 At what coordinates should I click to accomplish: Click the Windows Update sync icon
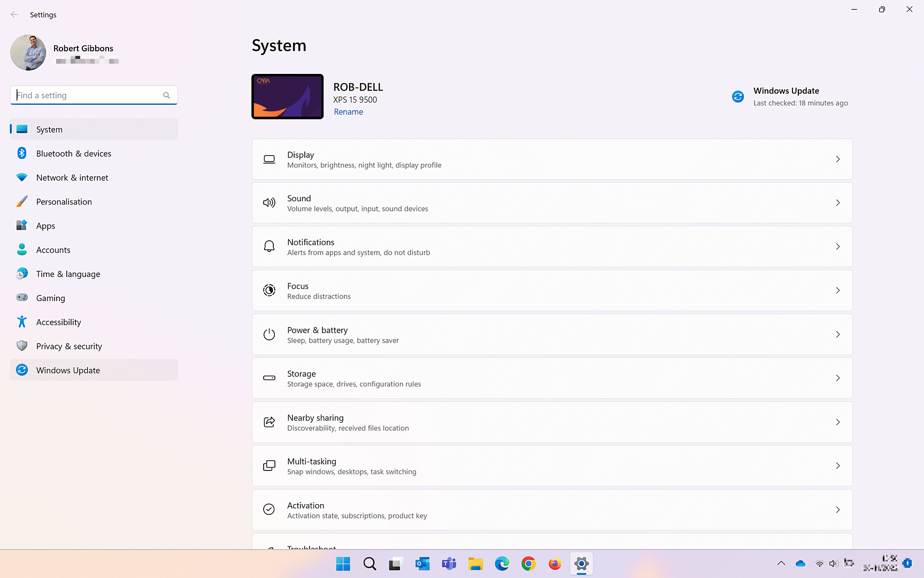pyautogui.click(x=738, y=96)
